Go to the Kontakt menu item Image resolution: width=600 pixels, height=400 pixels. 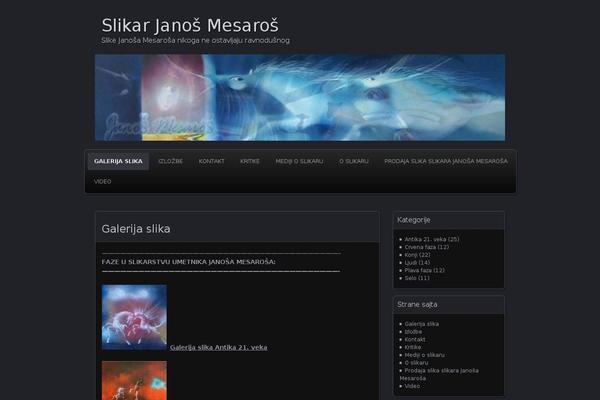[x=212, y=161]
